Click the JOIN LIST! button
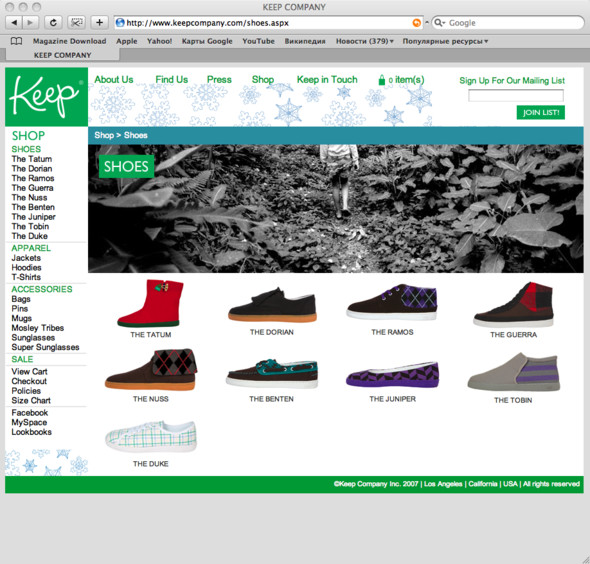The height and width of the screenshot is (564, 590). pos(541,112)
